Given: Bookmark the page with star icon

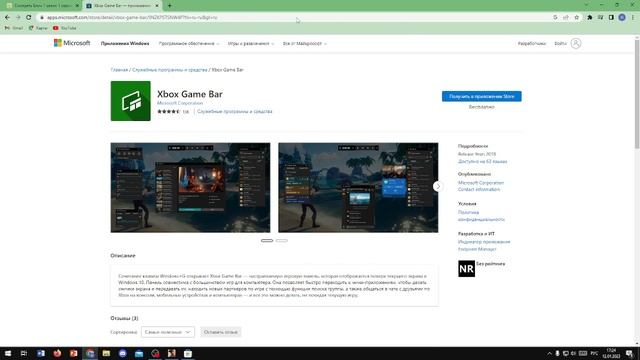Looking at the screenshot, I should (x=576, y=18).
